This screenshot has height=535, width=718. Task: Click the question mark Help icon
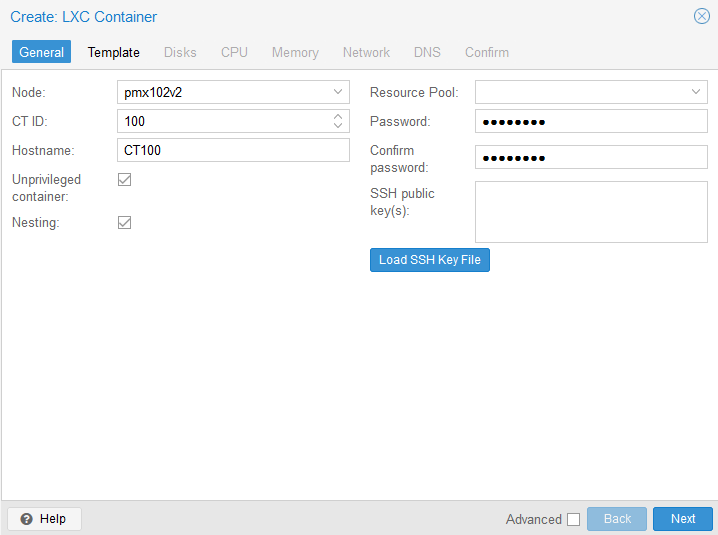[27, 519]
